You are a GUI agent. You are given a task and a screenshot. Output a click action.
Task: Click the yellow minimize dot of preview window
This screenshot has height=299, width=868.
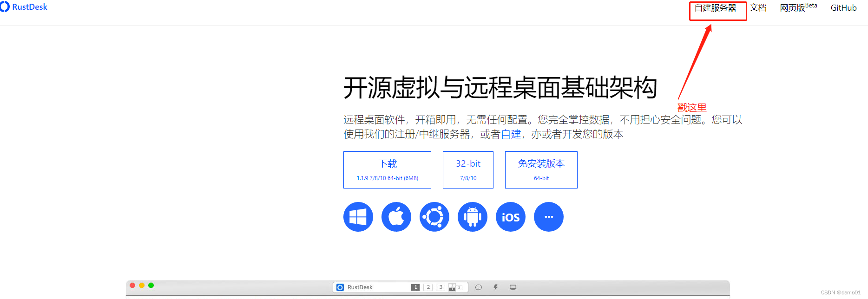pos(142,285)
